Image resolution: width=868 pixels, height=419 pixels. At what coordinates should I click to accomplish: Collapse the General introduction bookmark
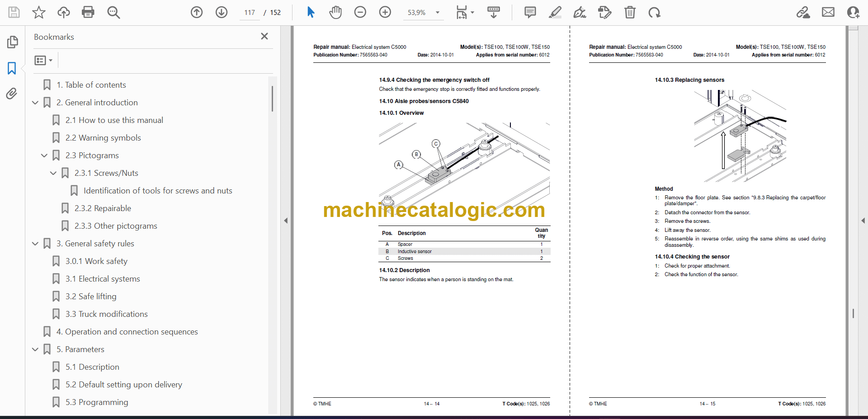click(x=35, y=103)
